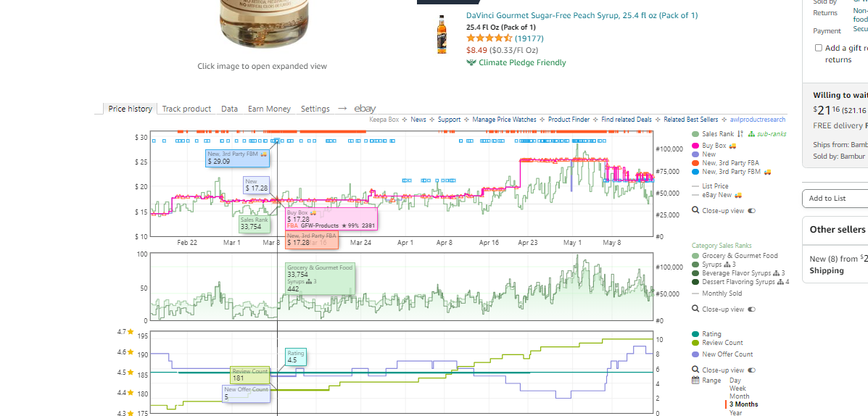Click magnifier icon of category ranks Close-up view

(x=695, y=309)
